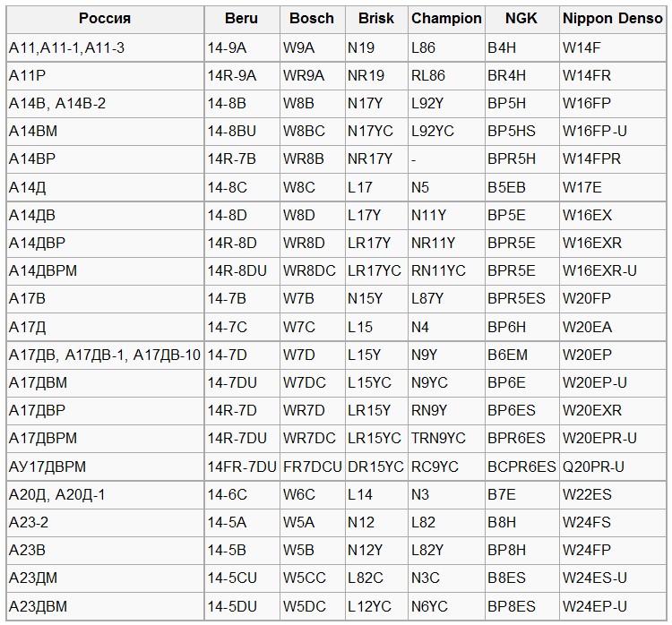This screenshot has height=625, width=672.
Task: Click the Россия column header
Action: (105, 19)
